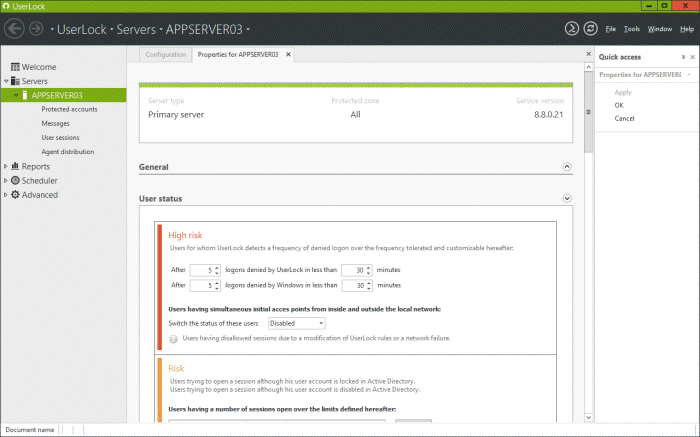Click the service version 8.8.0.21
This screenshot has width=700, height=437.
[x=549, y=115]
